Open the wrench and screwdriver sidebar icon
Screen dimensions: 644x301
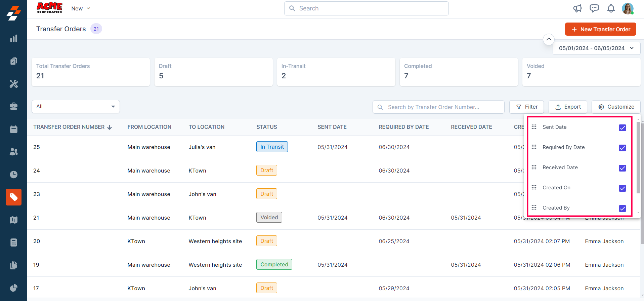coord(13,84)
